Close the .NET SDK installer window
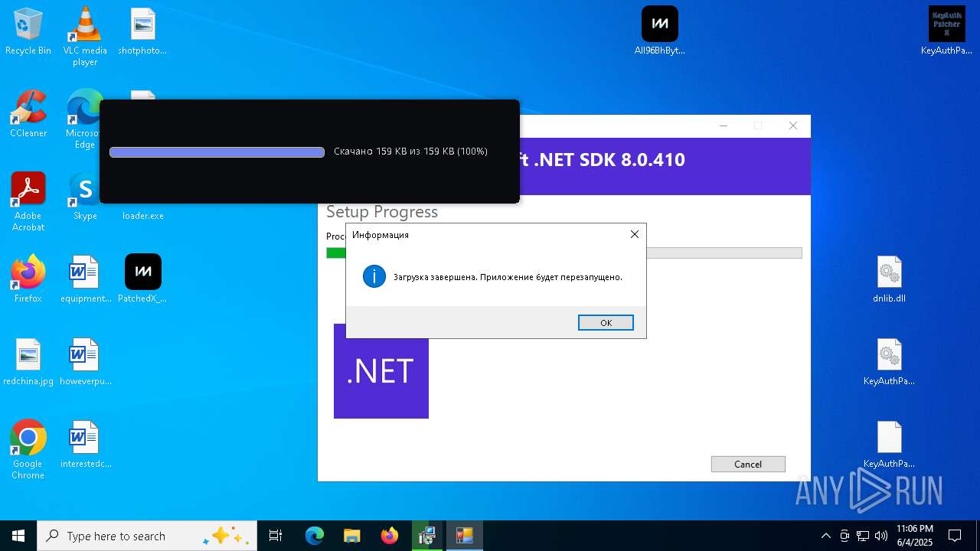The height and width of the screenshot is (551, 980). point(793,126)
